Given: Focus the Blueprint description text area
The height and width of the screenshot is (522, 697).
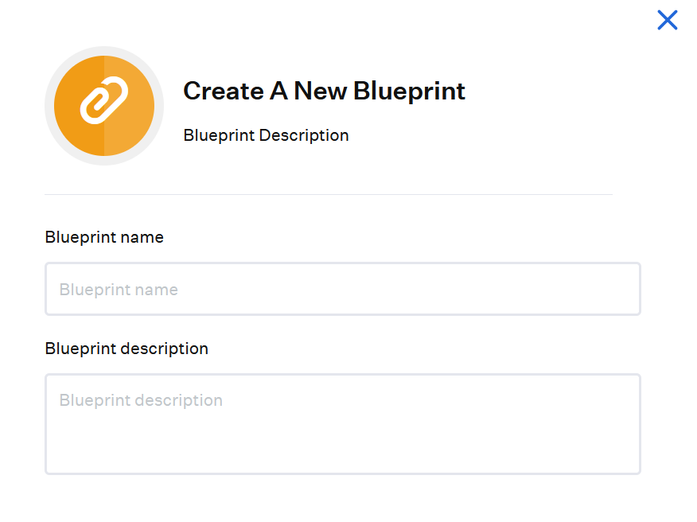Looking at the screenshot, I should click(342, 423).
